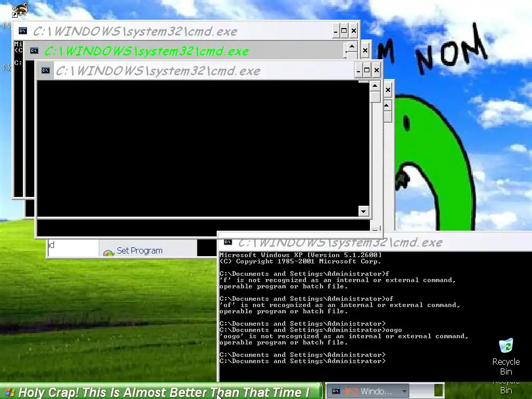
Task: Close the partly hidden window behind the front cmd
Action: 388,90
